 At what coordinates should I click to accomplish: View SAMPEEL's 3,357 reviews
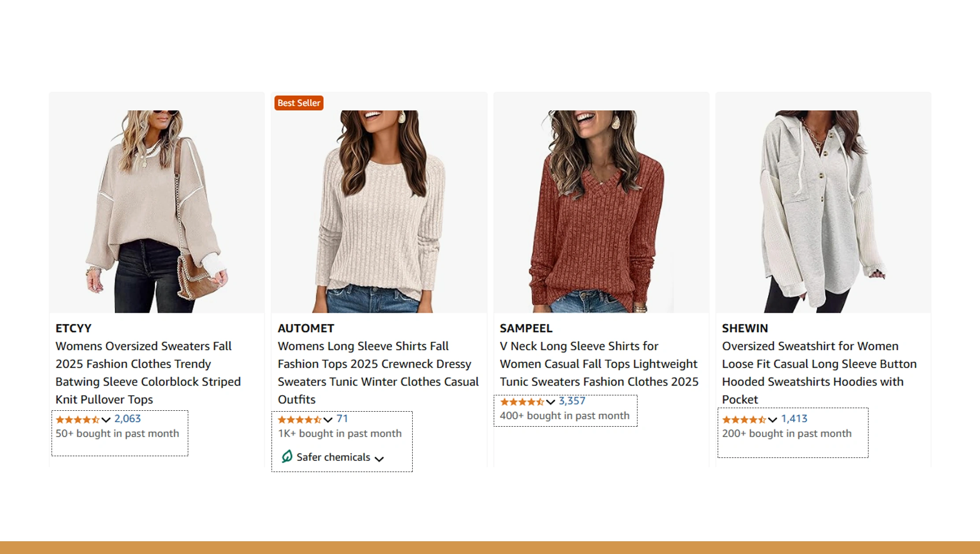tap(572, 401)
